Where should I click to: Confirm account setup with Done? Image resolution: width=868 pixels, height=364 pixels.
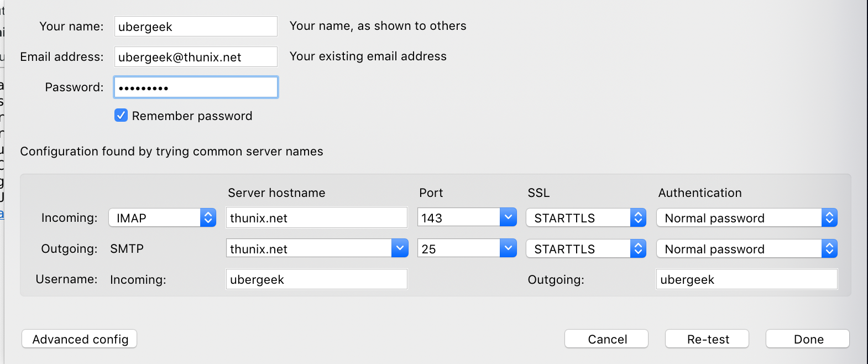point(808,339)
